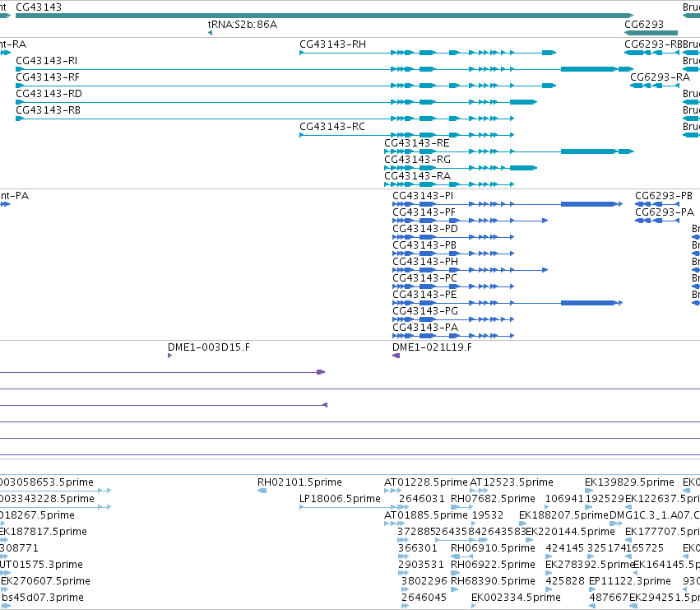Image resolution: width=700 pixels, height=610 pixels.
Task: Select EST label 2646045
Action: point(424,598)
